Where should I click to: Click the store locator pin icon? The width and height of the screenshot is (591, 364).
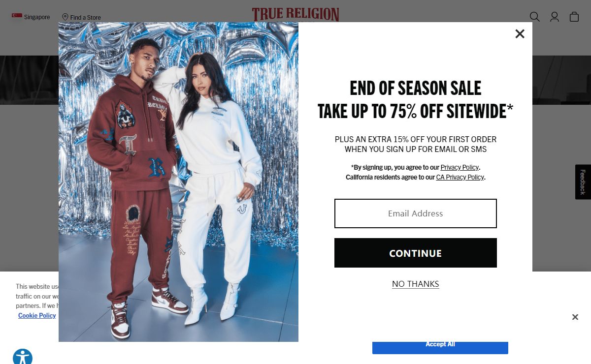coord(65,17)
